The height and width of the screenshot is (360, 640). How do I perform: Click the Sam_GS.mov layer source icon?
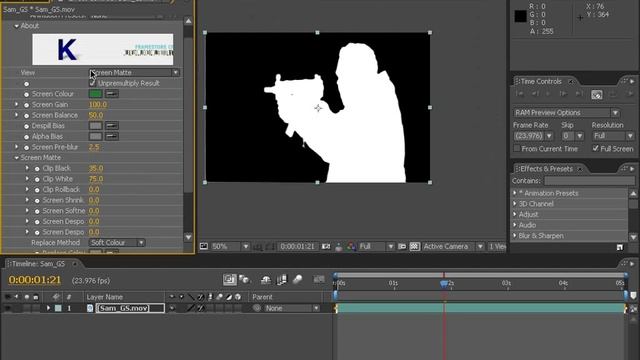click(x=90, y=309)
